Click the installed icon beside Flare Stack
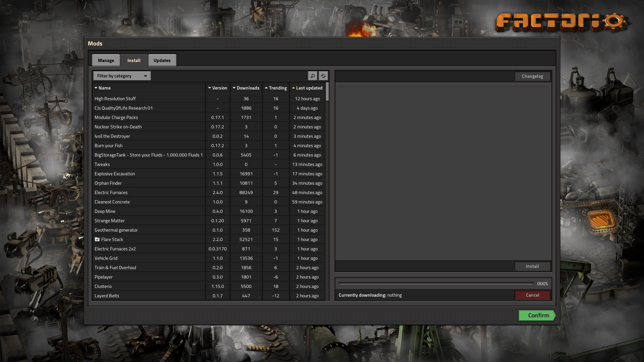The image size is (644, 362). 97,239
